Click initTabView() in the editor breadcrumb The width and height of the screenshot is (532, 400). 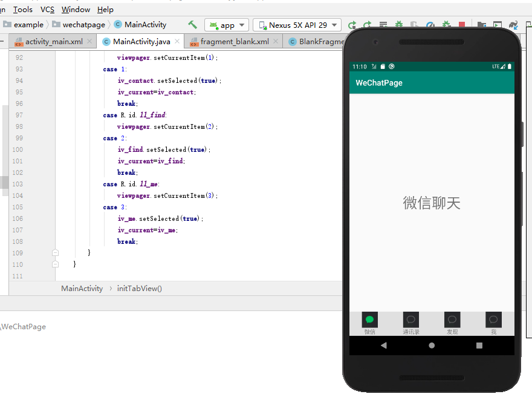click(x=140, y=288)
